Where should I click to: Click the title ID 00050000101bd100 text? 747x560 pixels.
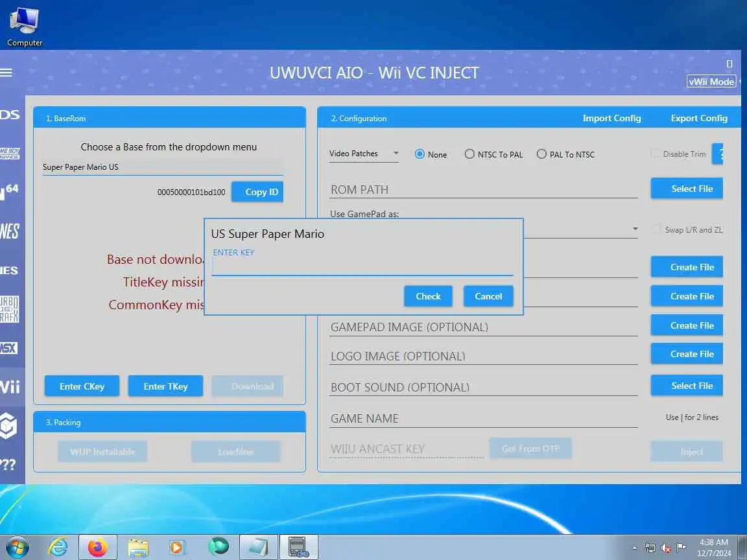[x=191, y=192]
